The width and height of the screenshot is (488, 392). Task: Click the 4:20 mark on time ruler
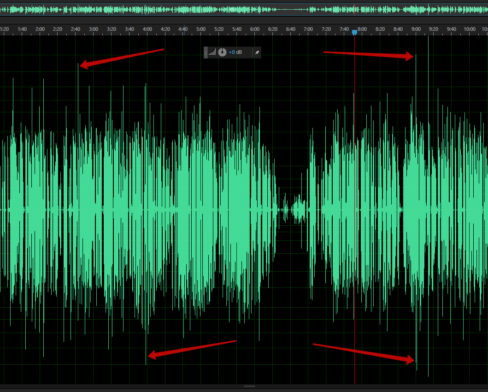click(x=165, y=29)
